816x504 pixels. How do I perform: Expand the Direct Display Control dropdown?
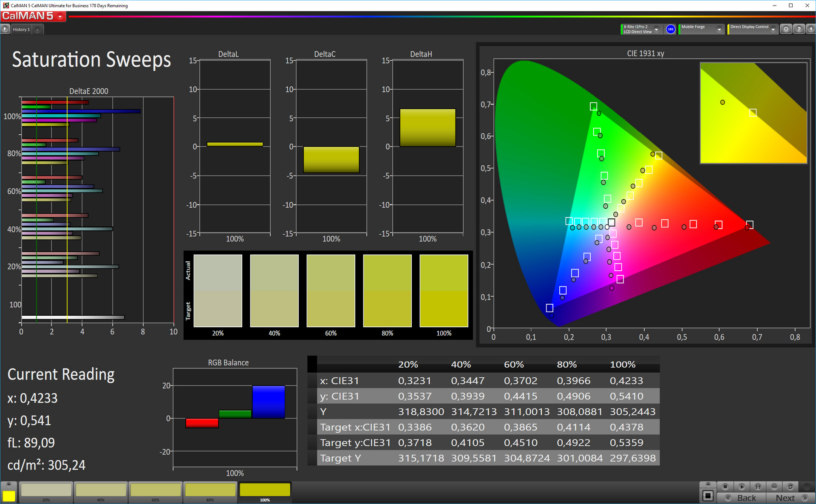(x=773, y=29)
